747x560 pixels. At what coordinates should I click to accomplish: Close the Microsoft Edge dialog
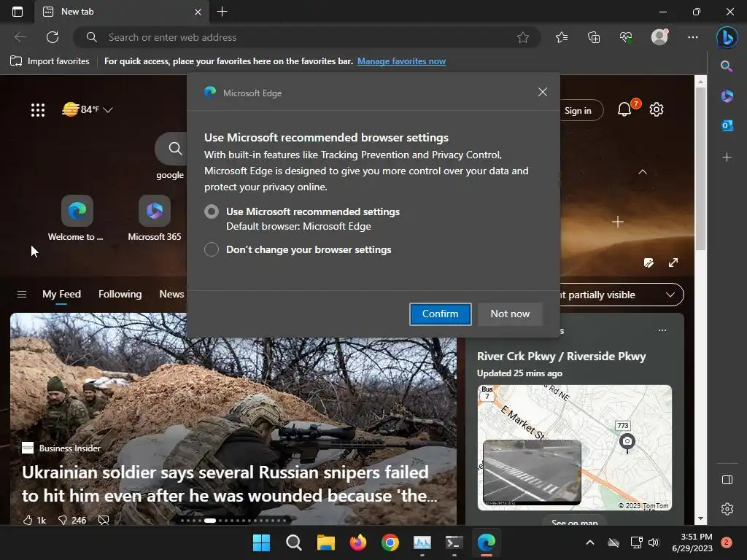(x=542, y=92)
